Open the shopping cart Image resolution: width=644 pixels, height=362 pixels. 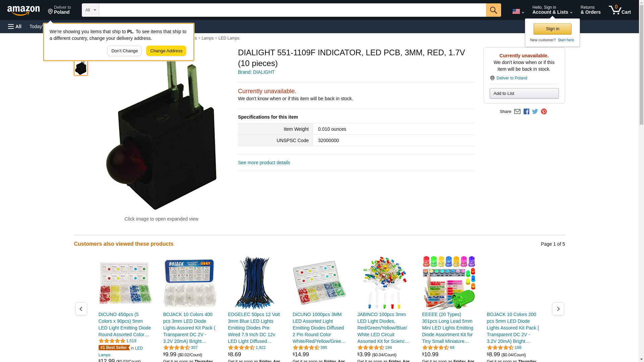click(x=620, y=10)
